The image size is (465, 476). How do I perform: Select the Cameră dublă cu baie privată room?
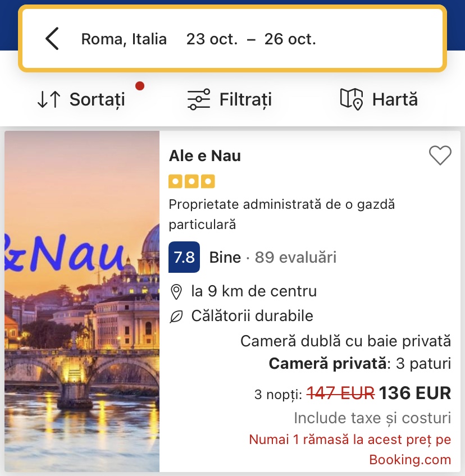point(345,341)
